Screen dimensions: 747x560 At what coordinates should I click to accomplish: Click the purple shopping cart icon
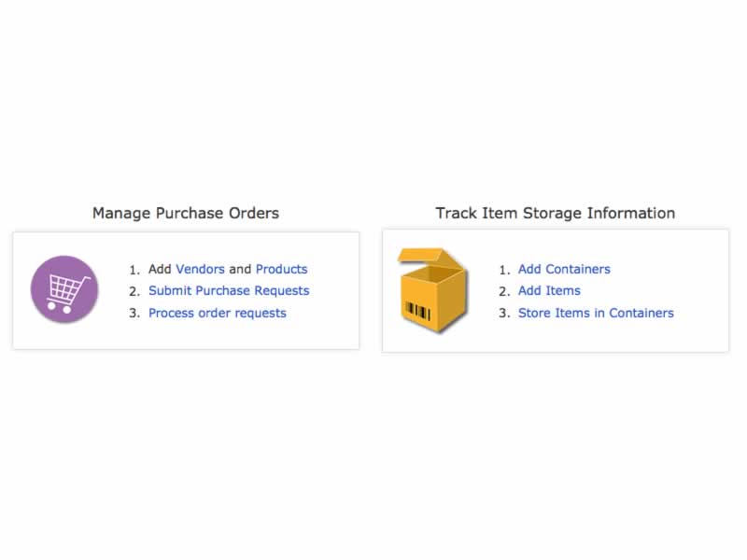64,289
